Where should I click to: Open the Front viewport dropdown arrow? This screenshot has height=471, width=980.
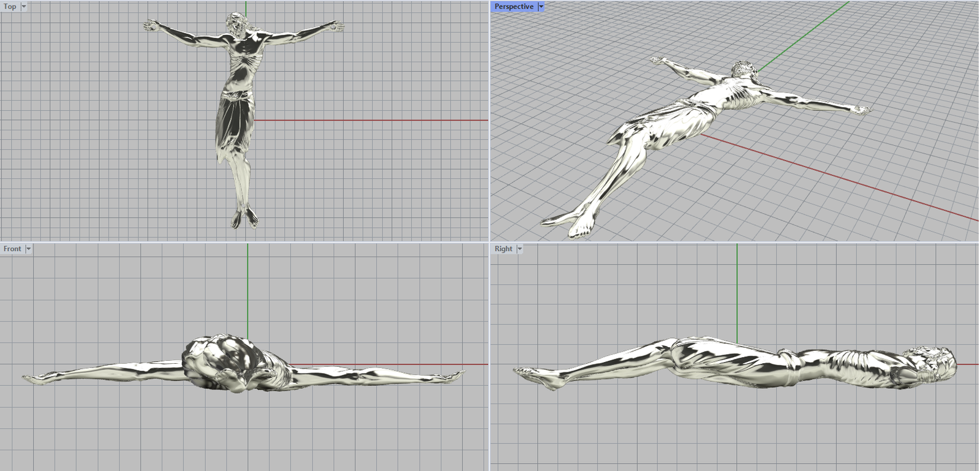pyautogui.click(x=28, y=249)
